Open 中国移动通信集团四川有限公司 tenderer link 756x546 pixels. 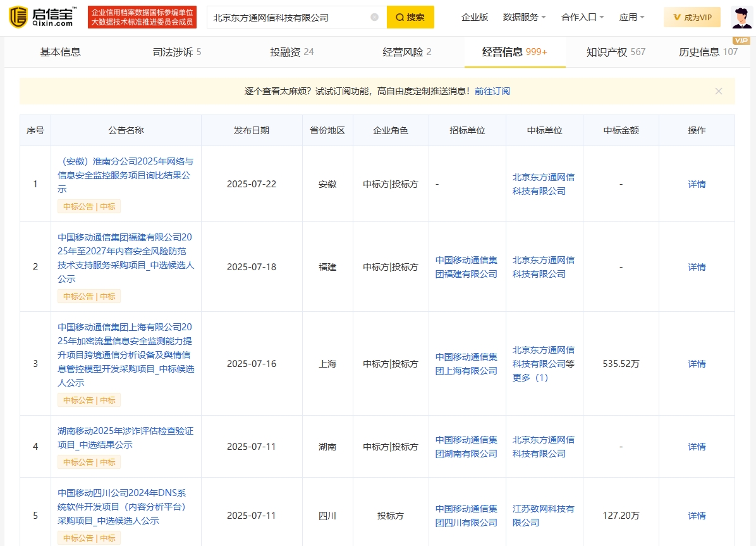[466, 516]
